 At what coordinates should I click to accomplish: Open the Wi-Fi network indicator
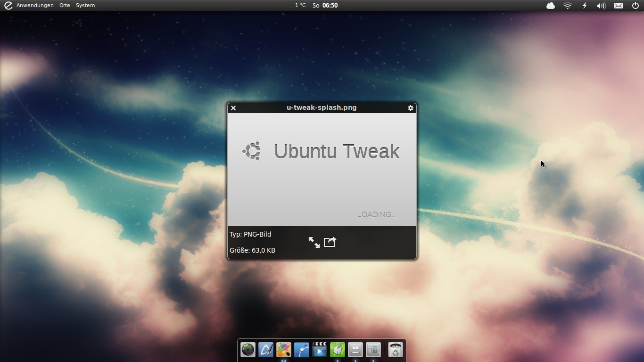568,6
